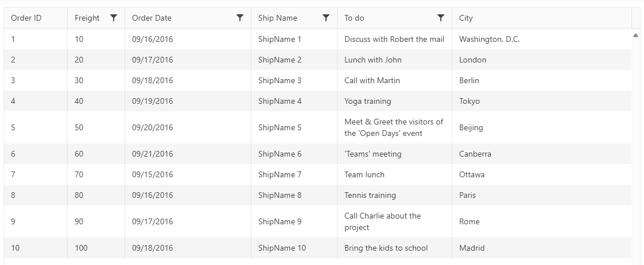Select the freight value 100 cell
Image resolution: width=644 pixels, height=265 pixels.
pos(96,248)
